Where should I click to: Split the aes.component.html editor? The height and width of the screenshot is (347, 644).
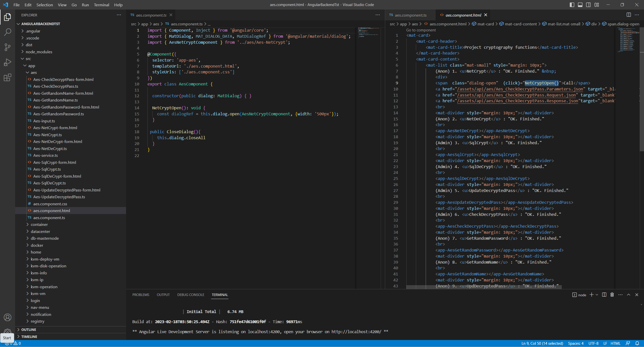pos(628,15)
